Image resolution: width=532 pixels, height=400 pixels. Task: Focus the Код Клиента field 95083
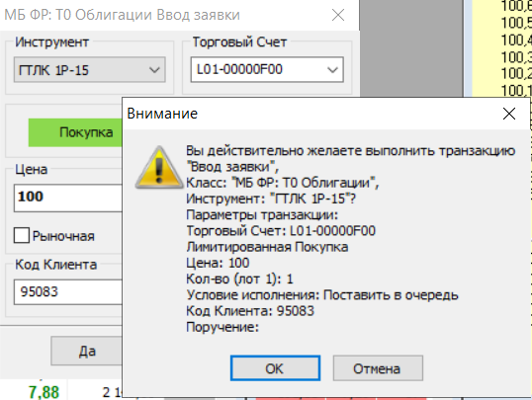[x=68, y=292]
